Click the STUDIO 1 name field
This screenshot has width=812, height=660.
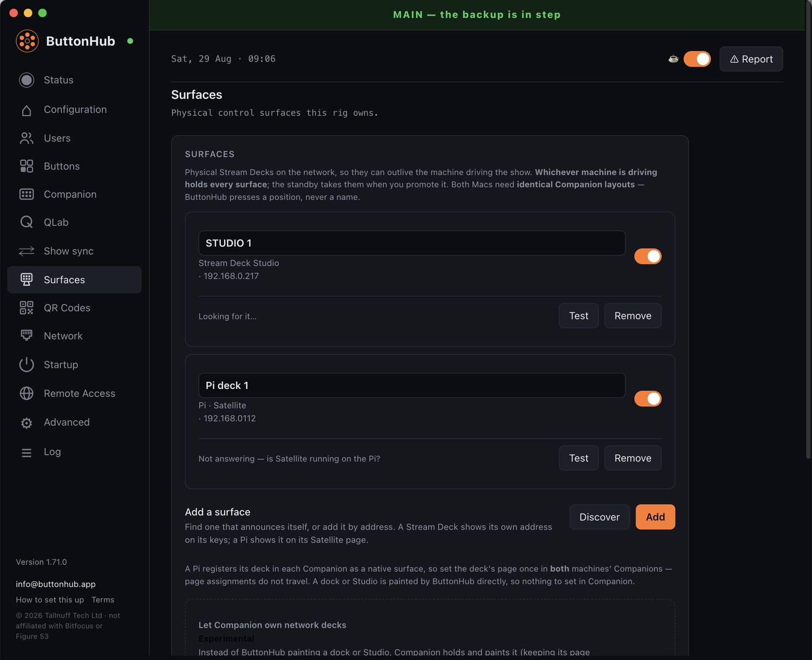pyautogui.click(x=412, y=243)
